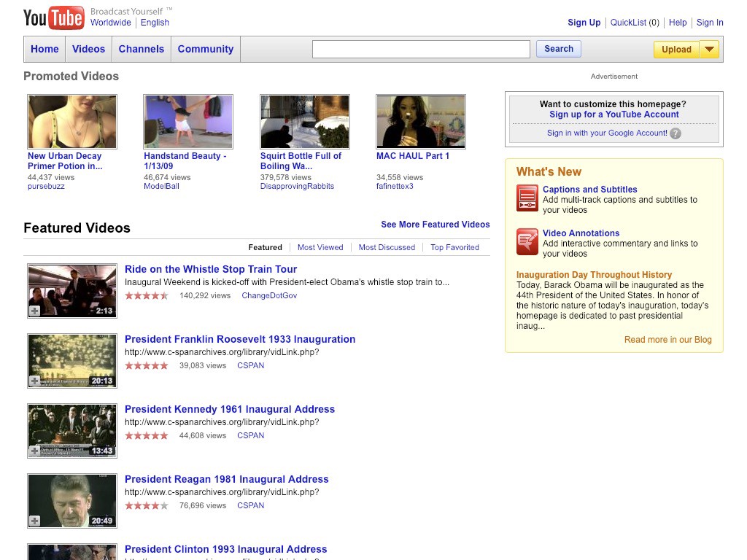Add Roosevelt 1933 Inauguration video to QuickList
Image resolution: width=747 pixels, height=560 pixels.
click(x=34, y=381)
